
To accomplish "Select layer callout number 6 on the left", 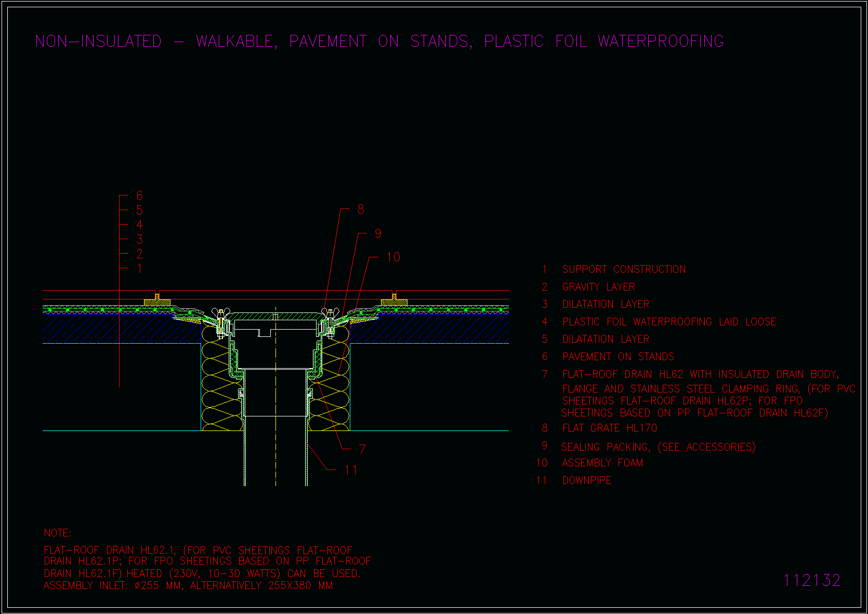I will 139,196.
